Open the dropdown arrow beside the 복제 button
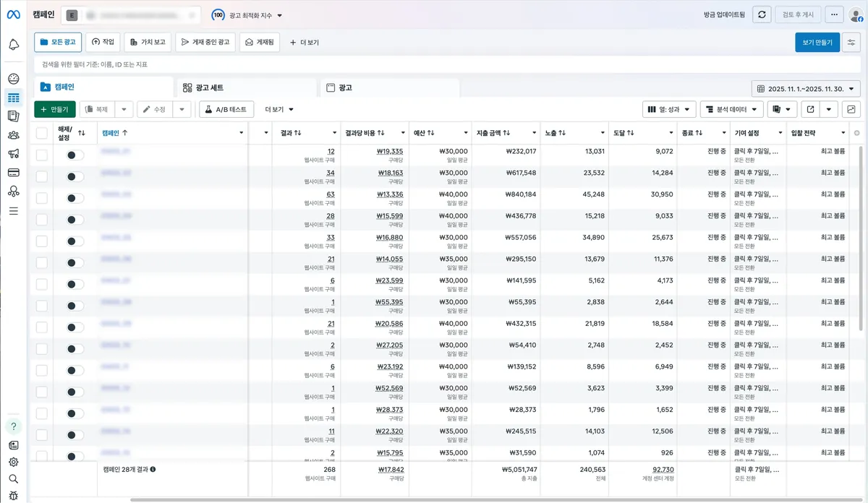This screenshot has height=503, width=868. click(124, 109)
